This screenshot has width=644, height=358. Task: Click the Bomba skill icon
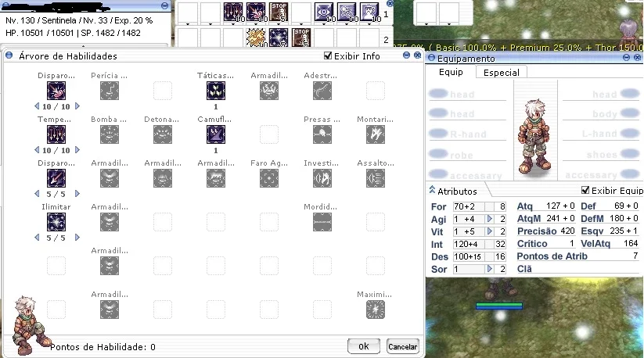110,134
